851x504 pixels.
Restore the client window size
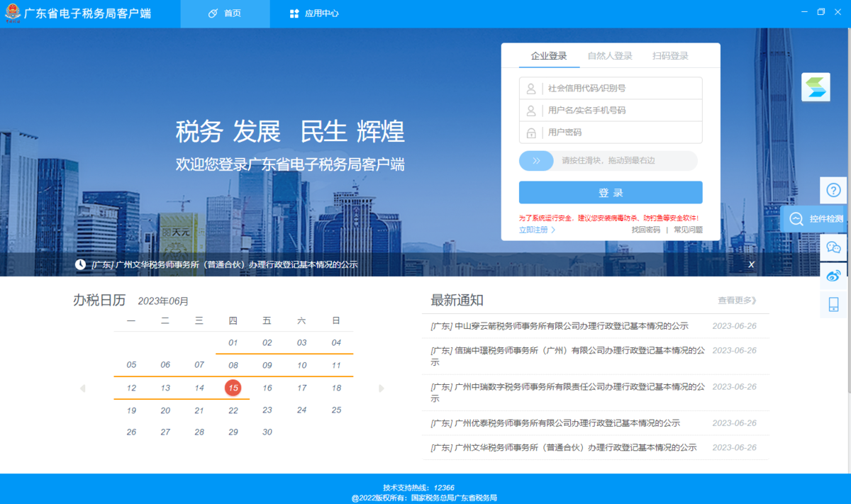point(821,12)
